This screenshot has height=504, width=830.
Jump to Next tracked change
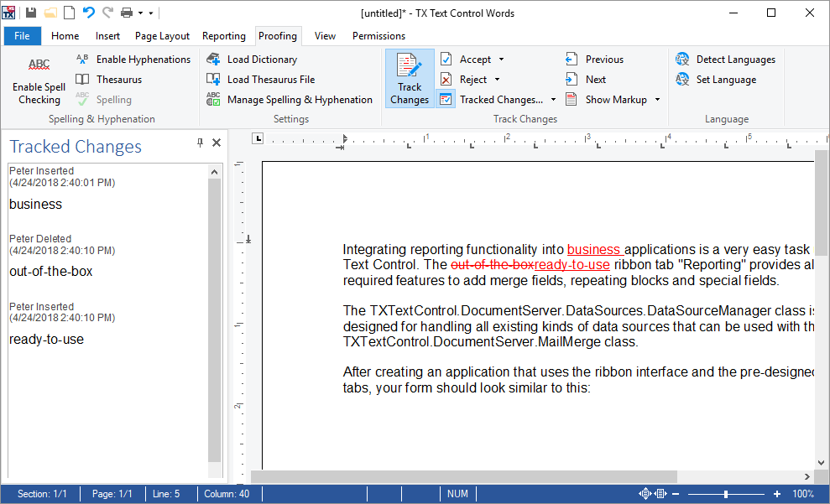click(x=586, y=80)
